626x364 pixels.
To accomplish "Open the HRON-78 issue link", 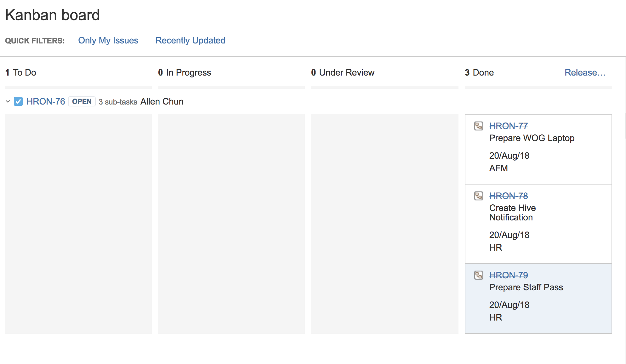I will coord(509,196).
